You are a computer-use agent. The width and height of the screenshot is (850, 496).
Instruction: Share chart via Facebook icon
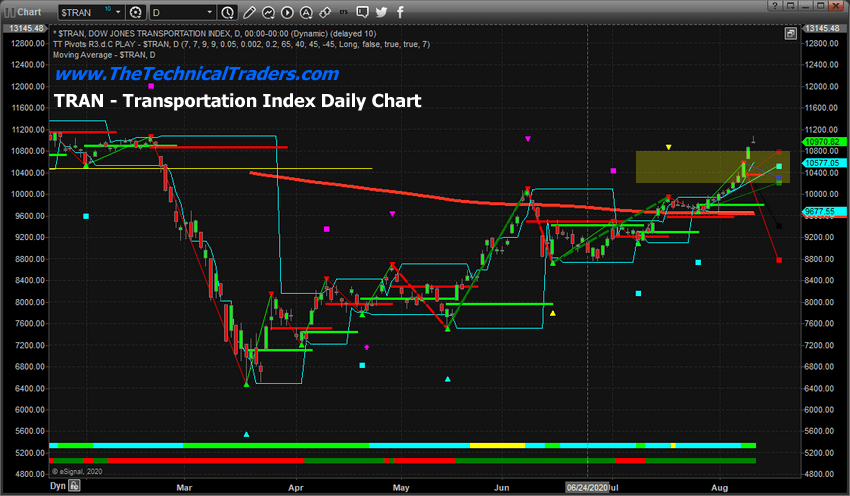(x=400, y=12)
